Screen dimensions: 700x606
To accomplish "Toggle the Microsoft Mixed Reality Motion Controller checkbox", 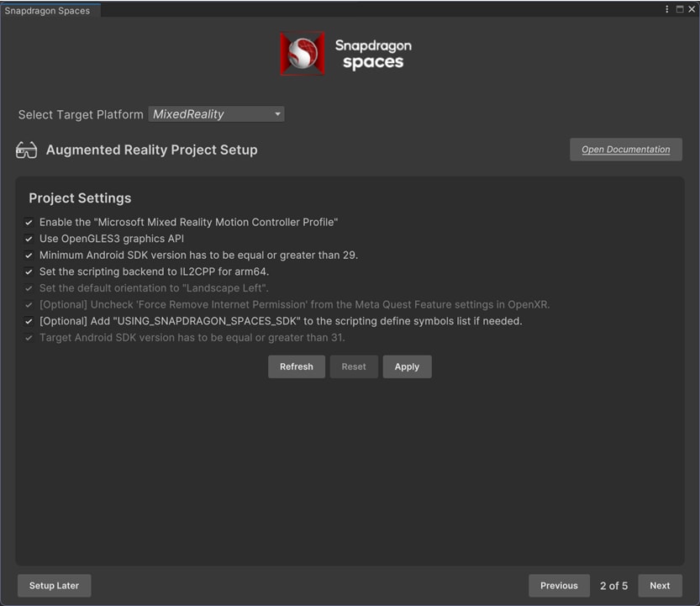I will click(29, 222).
